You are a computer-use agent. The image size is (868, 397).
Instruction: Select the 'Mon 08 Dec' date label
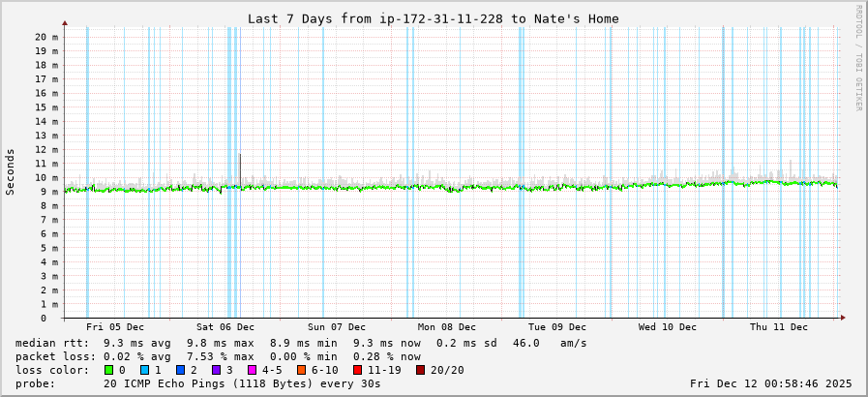coord(447,327)
